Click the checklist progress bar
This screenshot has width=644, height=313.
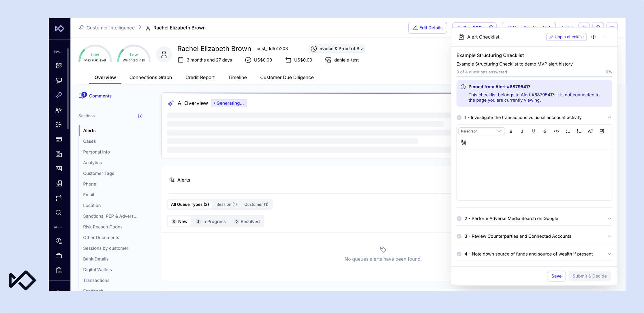tap(534, 77)
